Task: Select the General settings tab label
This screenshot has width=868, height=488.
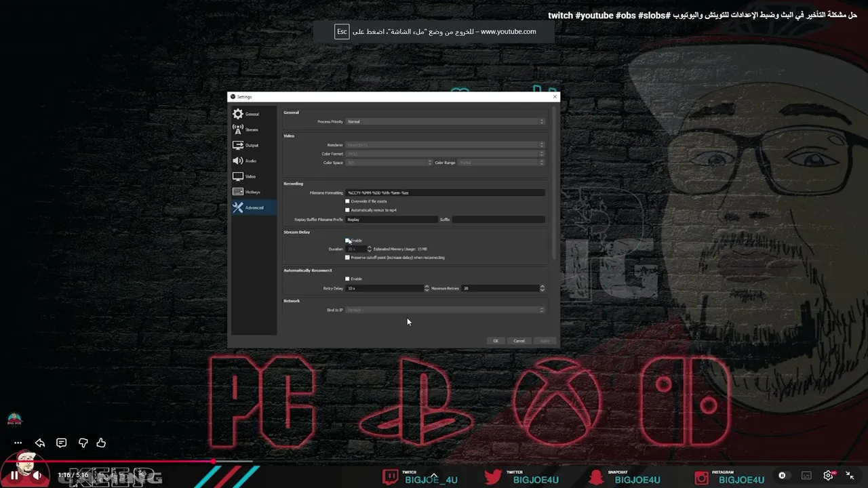Action: pos(252,114)
